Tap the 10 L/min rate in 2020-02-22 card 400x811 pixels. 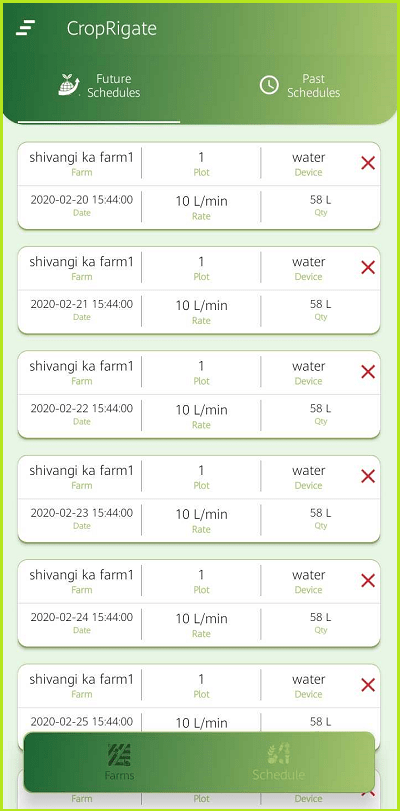(201, 410)
